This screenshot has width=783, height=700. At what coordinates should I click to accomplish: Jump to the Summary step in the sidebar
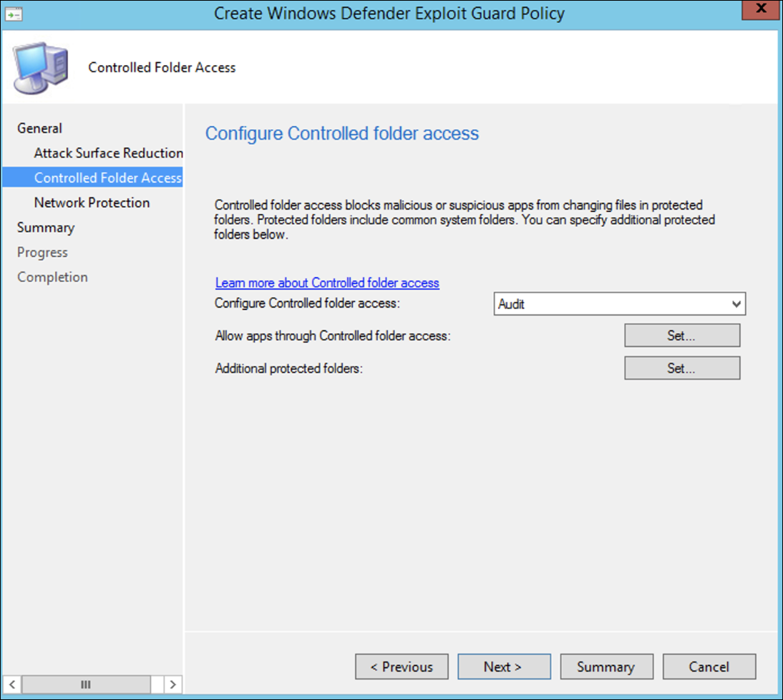point(45,228)
